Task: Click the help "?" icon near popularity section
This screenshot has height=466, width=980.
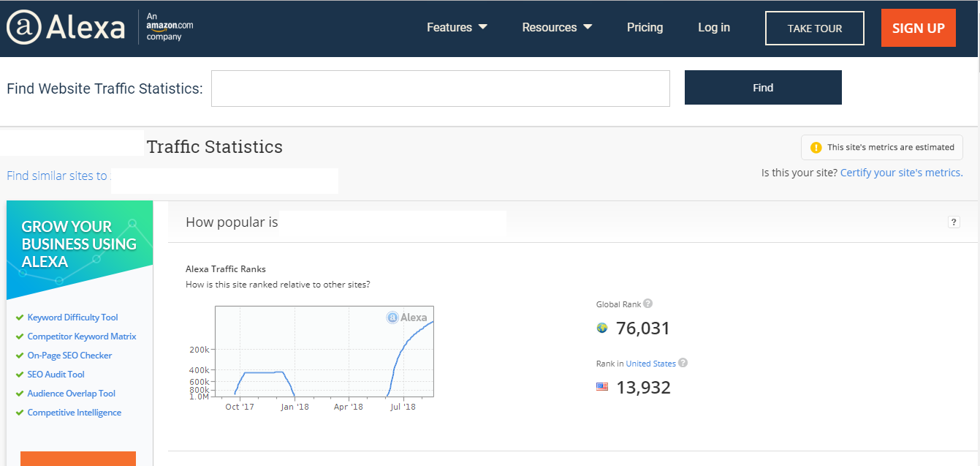Action: [954, 221]
